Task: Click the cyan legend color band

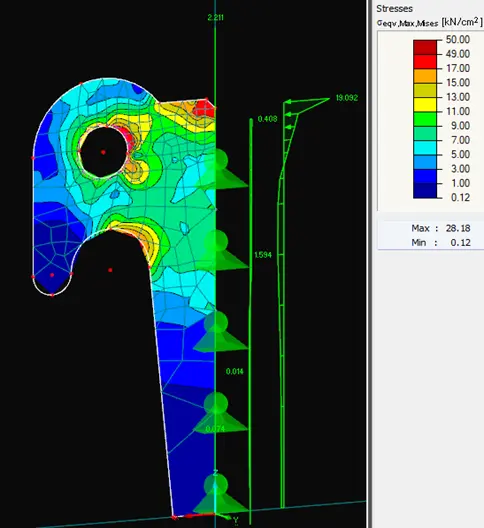Action: click(425, 148)
